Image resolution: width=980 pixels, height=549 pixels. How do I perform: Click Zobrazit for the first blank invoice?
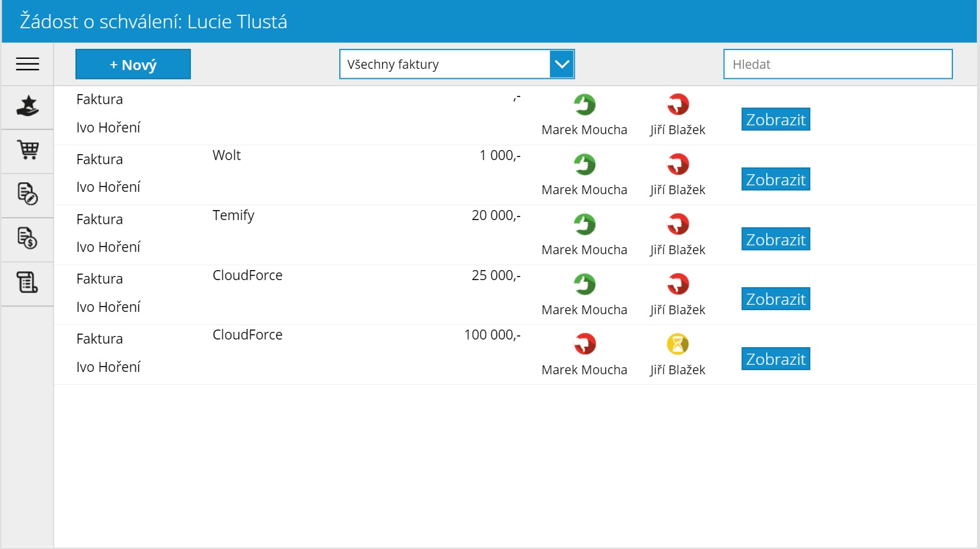point(776,119)
